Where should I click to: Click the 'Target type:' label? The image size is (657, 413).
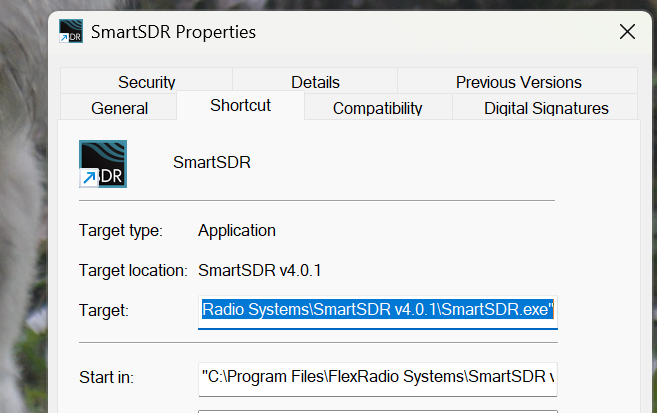click(121, 230)
